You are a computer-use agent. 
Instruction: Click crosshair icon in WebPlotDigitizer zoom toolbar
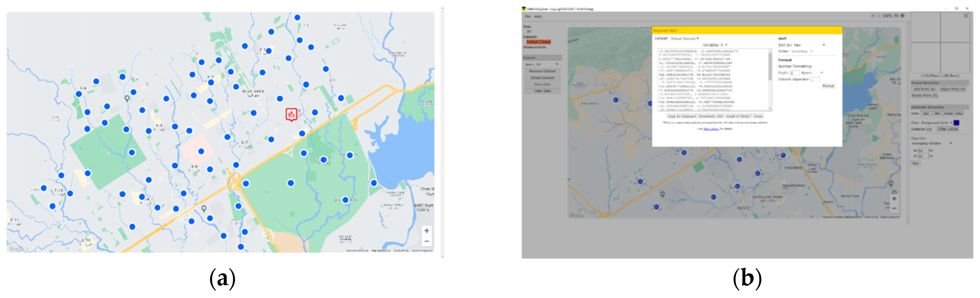[x=902, y=16]
